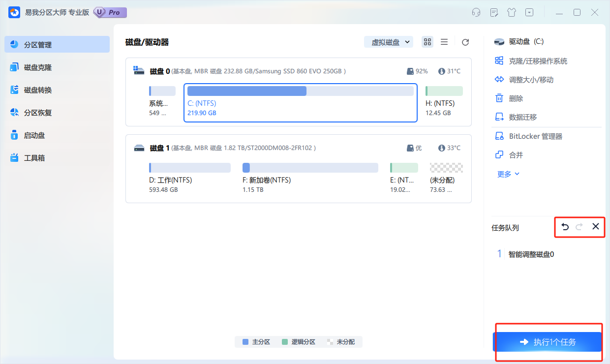The width and height of the screenshot is (610, 364).
Task: Click 磁盘 0 health 92% indicator
Action: [x=417, y=71]
